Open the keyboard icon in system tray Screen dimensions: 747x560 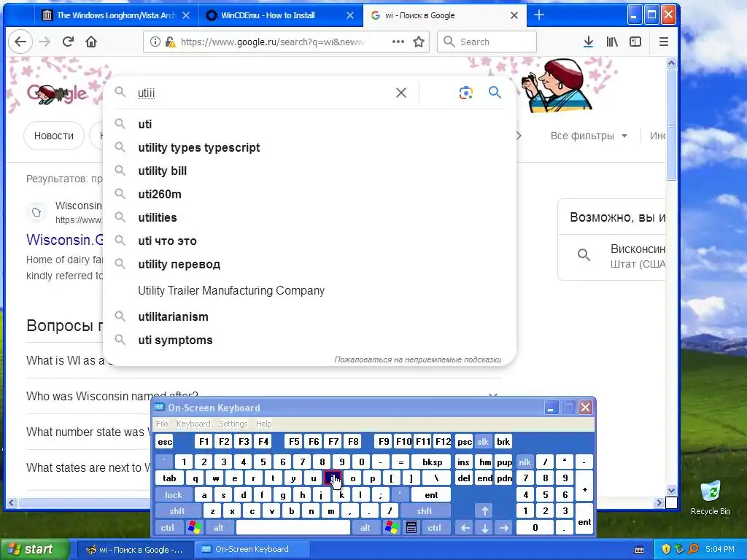(x=639, y=550)
